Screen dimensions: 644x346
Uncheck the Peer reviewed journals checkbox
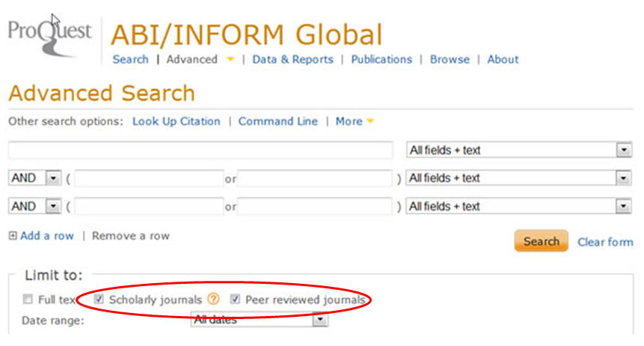click(235, 299)
